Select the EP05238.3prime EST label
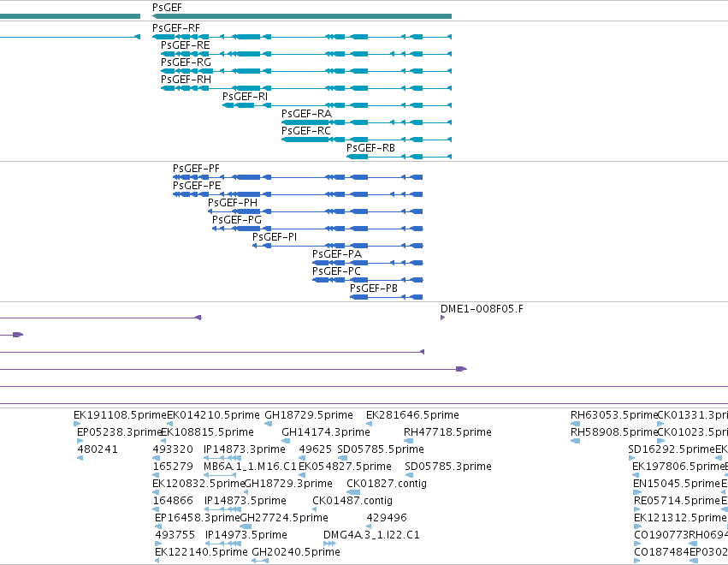 click(119, 432)
